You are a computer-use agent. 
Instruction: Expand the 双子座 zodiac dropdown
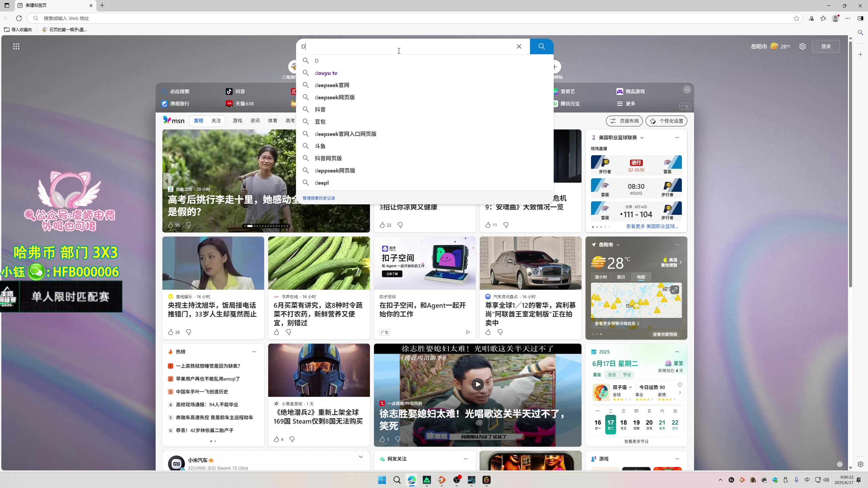pos(630,387)
